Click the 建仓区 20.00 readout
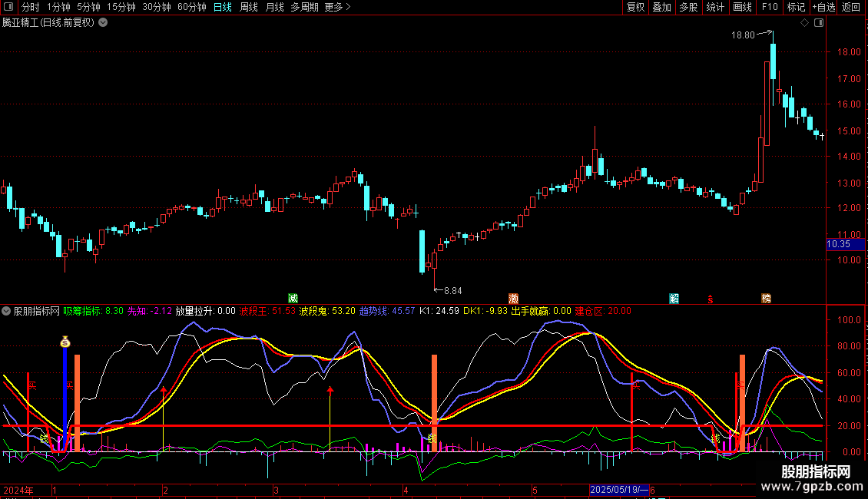Viewport: 868px width, 499px height. pyautogui.click(x=603, y=311)
